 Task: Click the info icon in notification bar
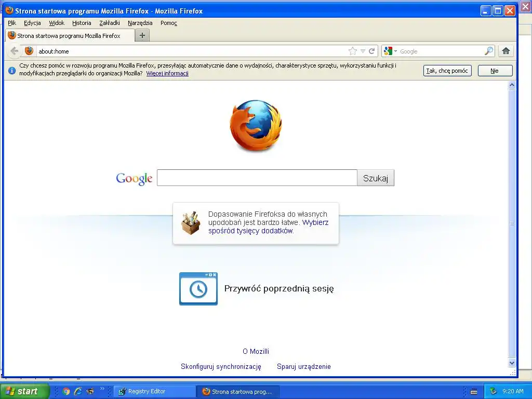[x=12, y=70]
